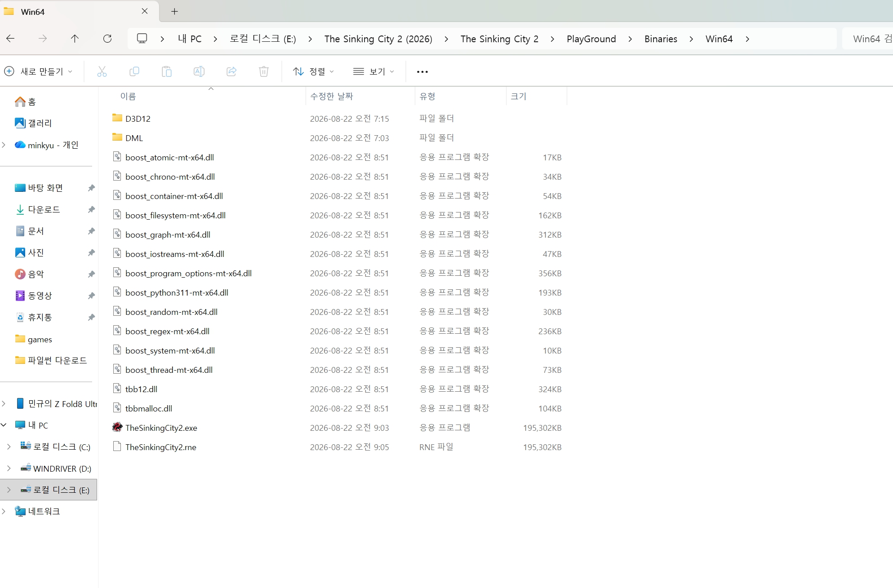This screenshot has height=588, width=893.
Task: Open 다운로드 quick access folder
Action: 38,209
